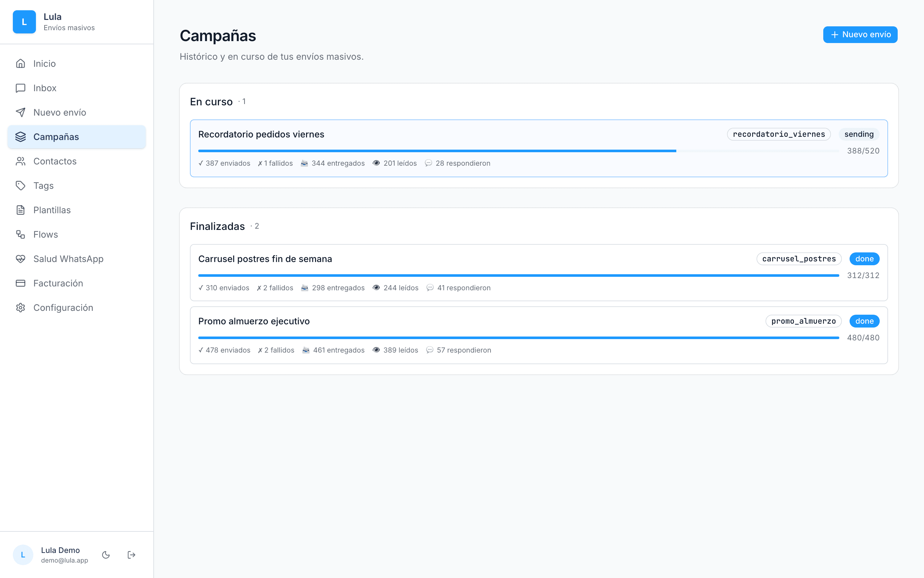
Task: Click the 388/520 progress count
Action: (863, 151)
